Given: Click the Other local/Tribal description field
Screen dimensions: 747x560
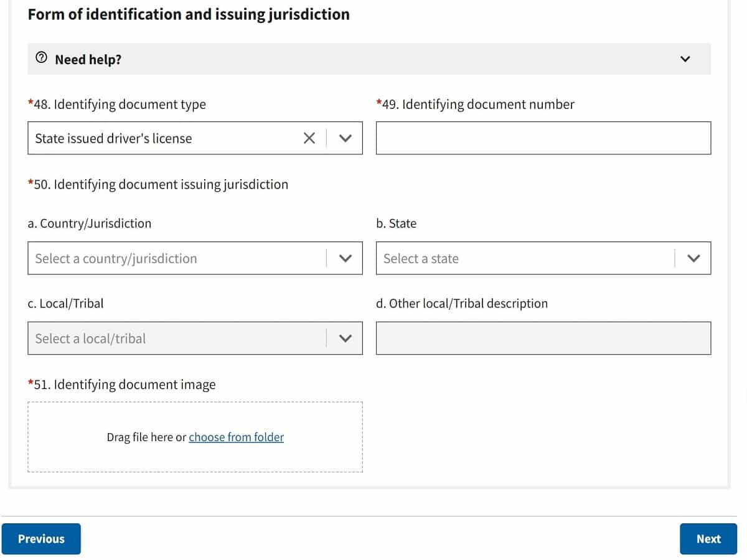Looking at the screenshot, I should click(x=543, y=338).
